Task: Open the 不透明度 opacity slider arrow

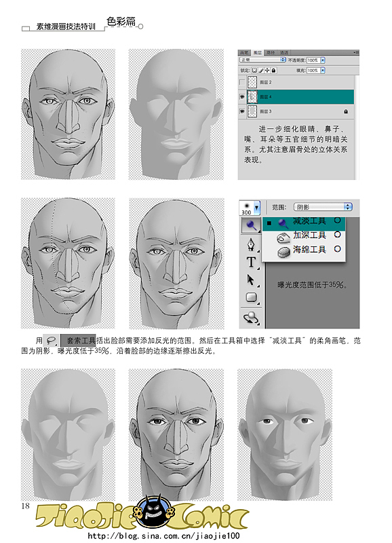Action: pos(323,60)
